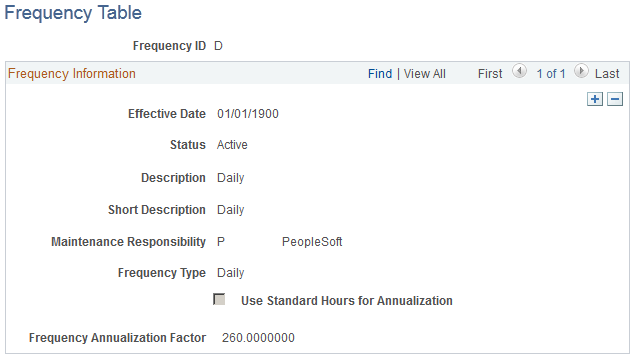Jump to Last row
The image size is (636, 362).
coord(607,74)
